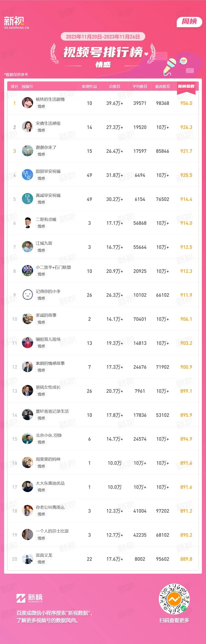Click the 周榜 badge
Viewport: 206px width, 644px height.
(190, 22)
